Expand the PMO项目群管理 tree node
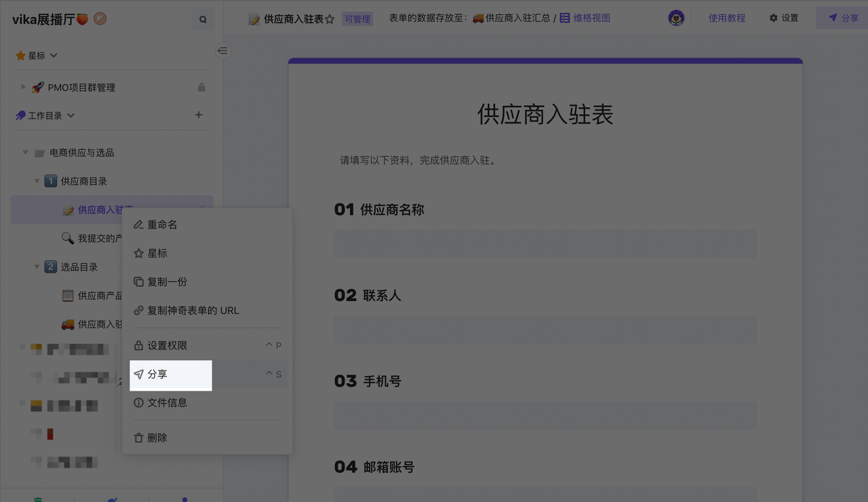The width and height of the screenshot is (868, 502). tap(23, 88)
